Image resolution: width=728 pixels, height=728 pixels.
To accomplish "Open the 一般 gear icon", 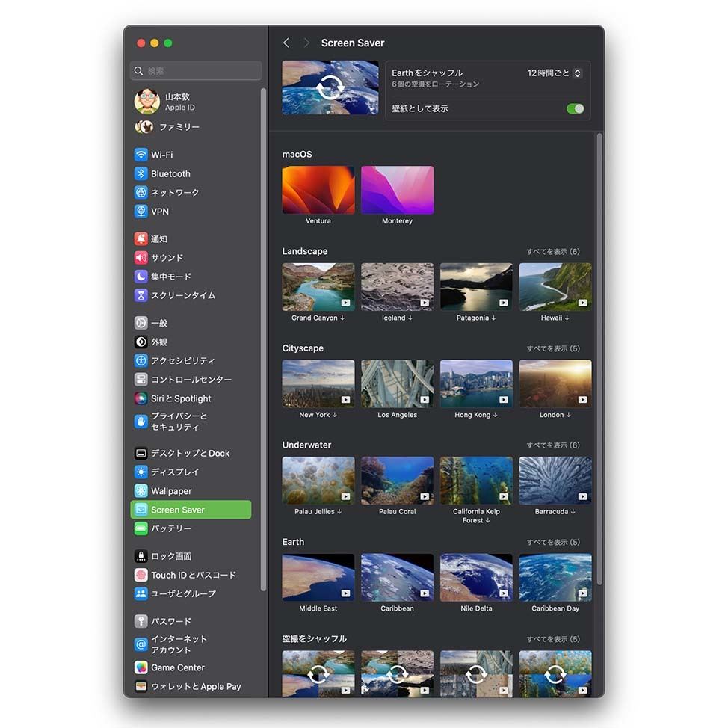I will [x=141, y=323].
